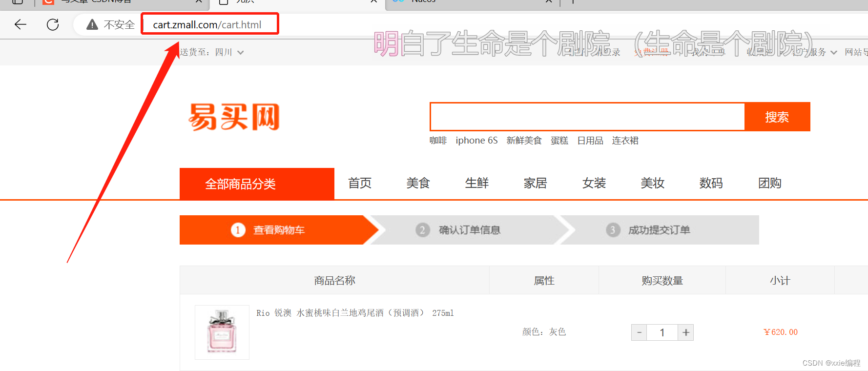
Task: Go to the 首页 nav item
Action: click(x=360, y=183)
